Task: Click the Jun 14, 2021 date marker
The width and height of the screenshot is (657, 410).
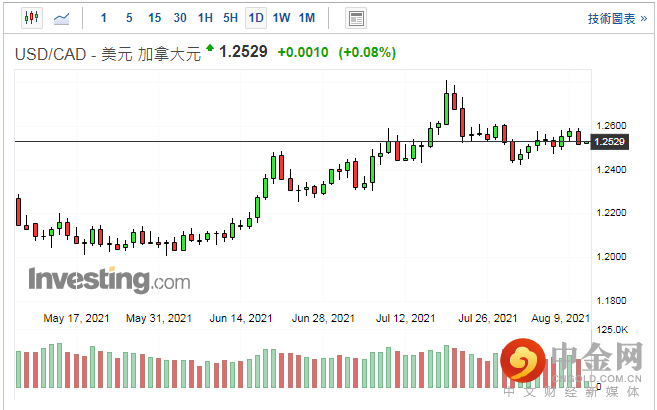Action: (240, 318)
